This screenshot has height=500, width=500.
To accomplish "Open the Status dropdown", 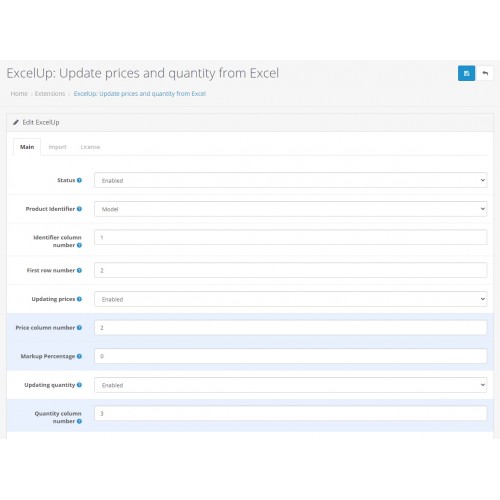I will click(290, 180).
